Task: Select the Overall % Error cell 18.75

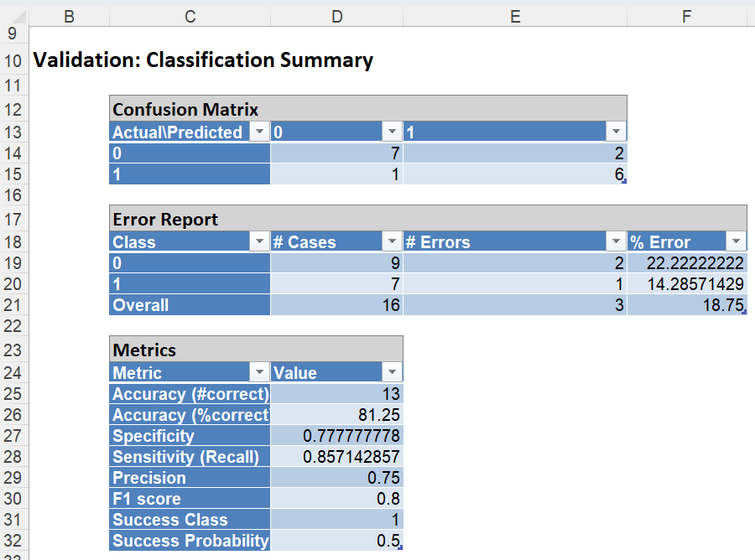Action: click(685, 305)
